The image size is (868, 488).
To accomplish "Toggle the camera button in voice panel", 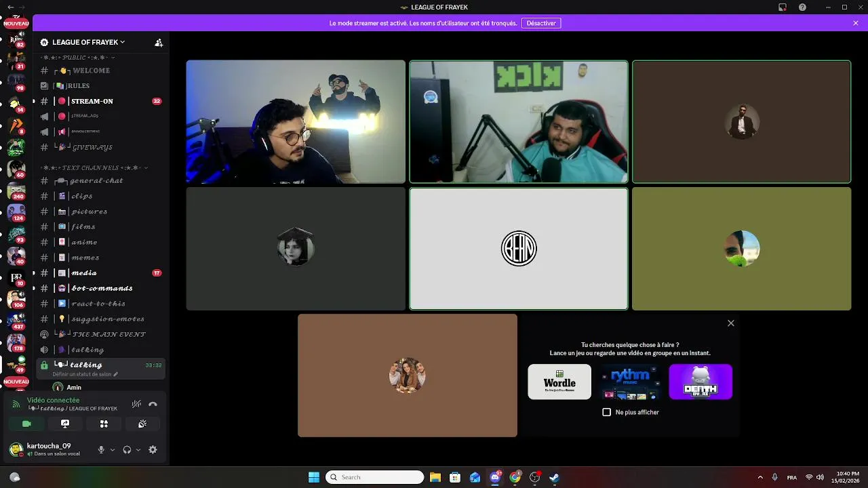I will [26, 424].
